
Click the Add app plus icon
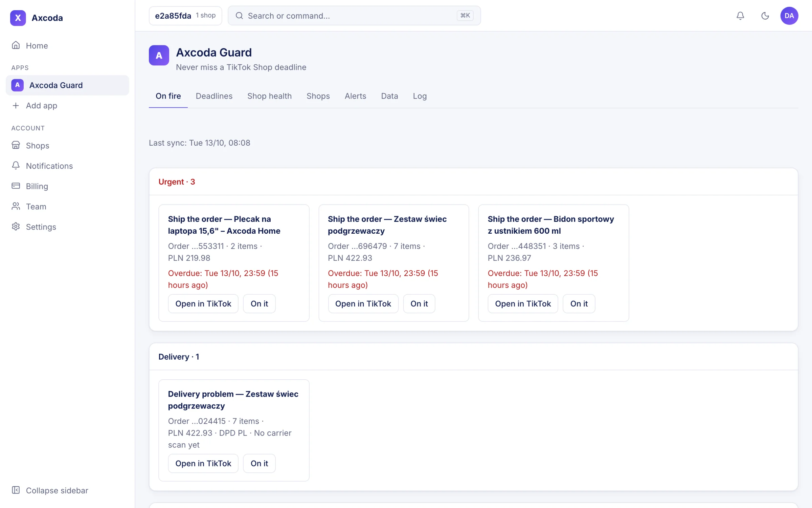tap(16, 105)
